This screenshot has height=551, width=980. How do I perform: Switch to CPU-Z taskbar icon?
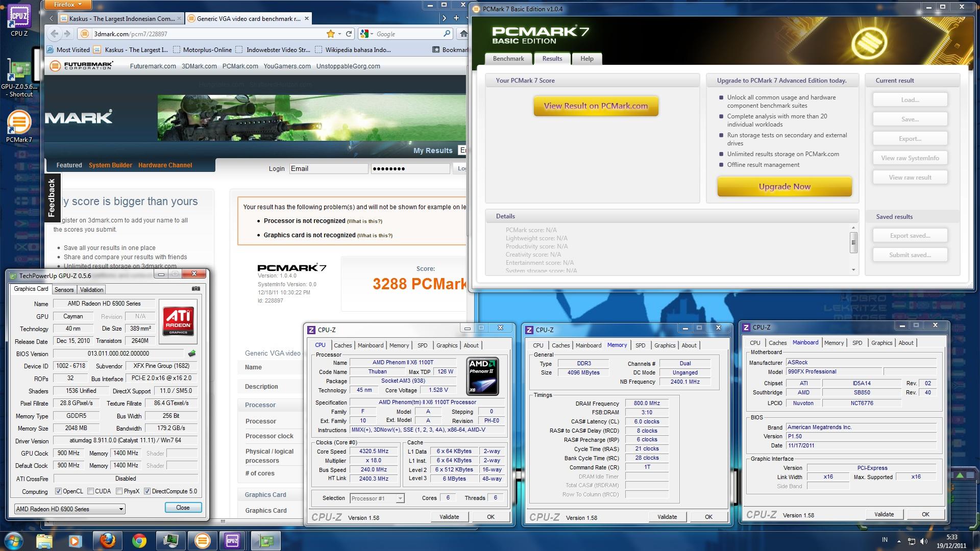tap(232, 541)
